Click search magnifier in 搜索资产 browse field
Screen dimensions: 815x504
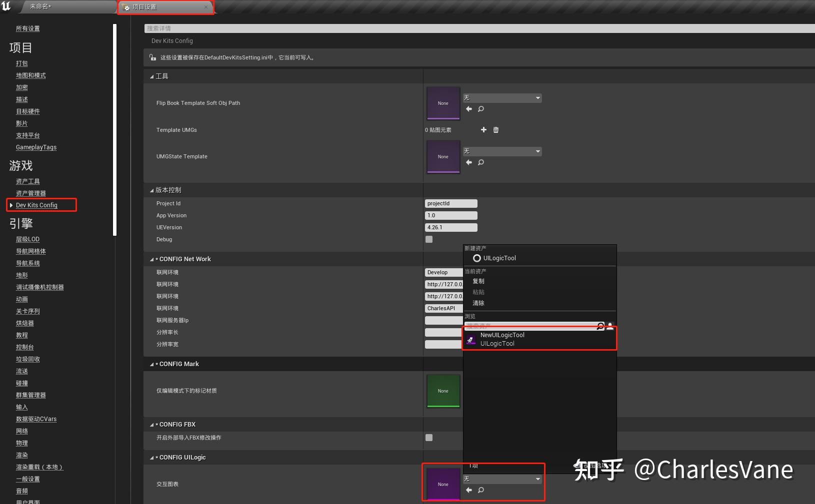coord(600,326)
